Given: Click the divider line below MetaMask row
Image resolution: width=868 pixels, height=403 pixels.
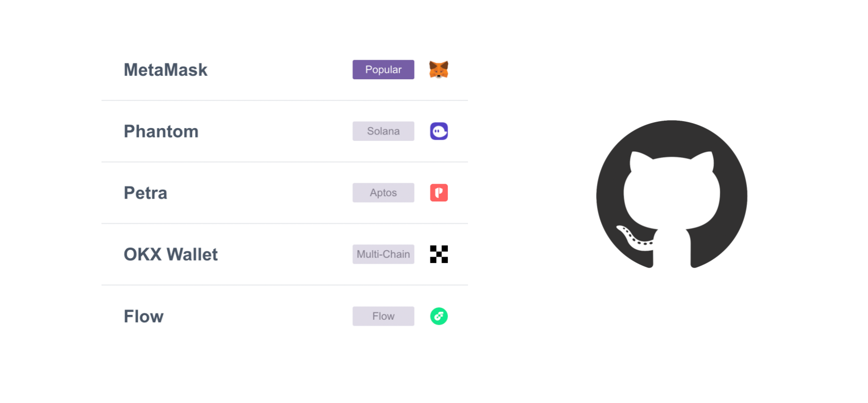Looking at the screenshot, I should pyautogui.click(x=284, y=101).
